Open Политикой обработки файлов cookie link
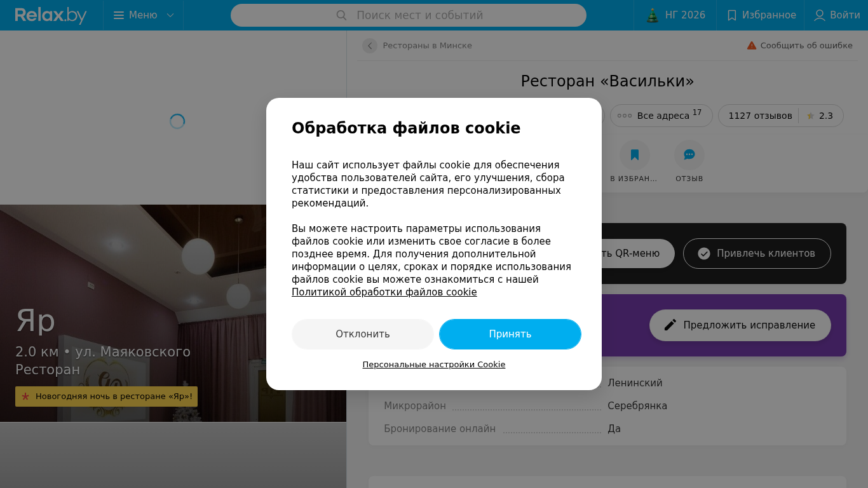Image resolution: width=868 pixels, height=488 pixels. coord(384,292)
